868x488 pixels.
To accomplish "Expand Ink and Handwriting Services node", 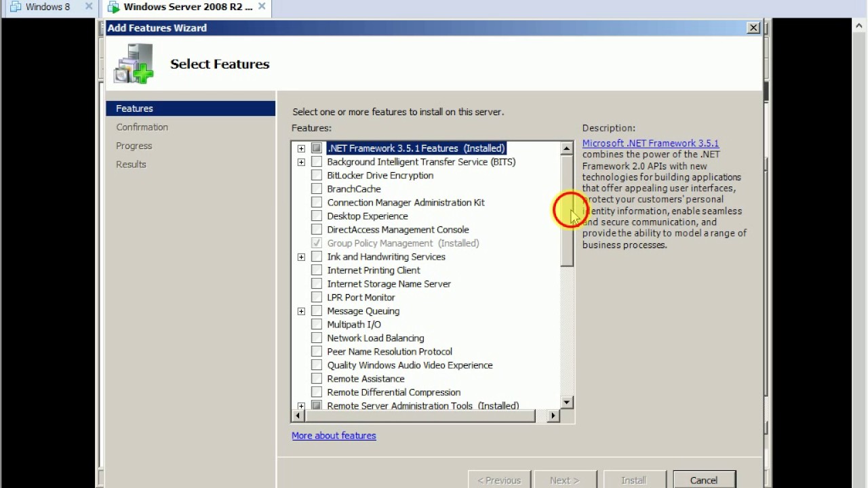I will [x=301, y=257].
